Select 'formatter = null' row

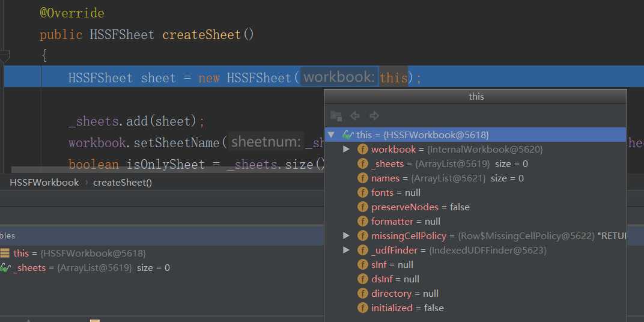(476, 221)
